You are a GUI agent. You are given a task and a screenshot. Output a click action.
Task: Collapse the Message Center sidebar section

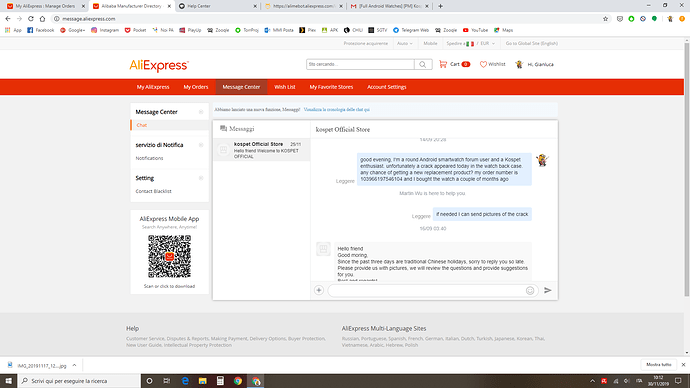[x=201, y=112]
